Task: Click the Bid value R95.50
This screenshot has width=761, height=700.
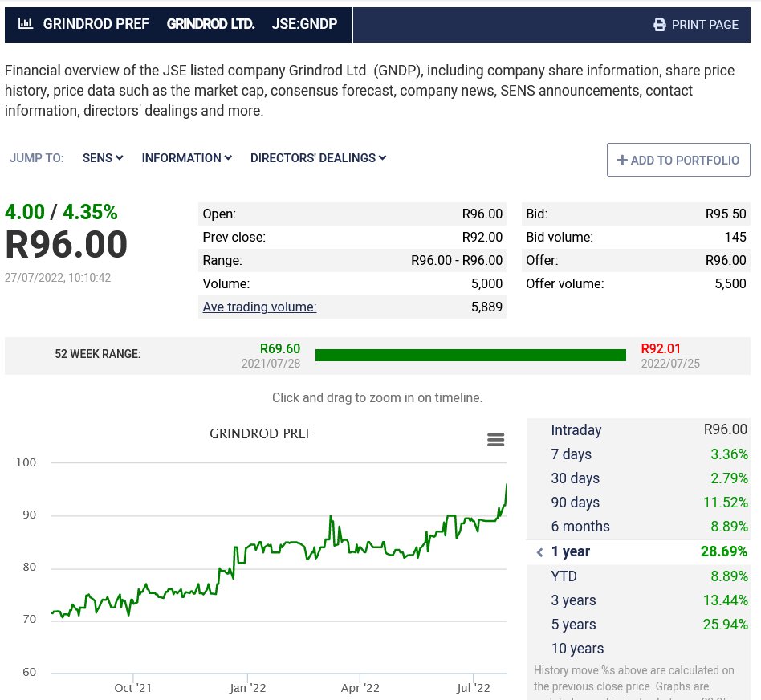Action: click(726, 214)
